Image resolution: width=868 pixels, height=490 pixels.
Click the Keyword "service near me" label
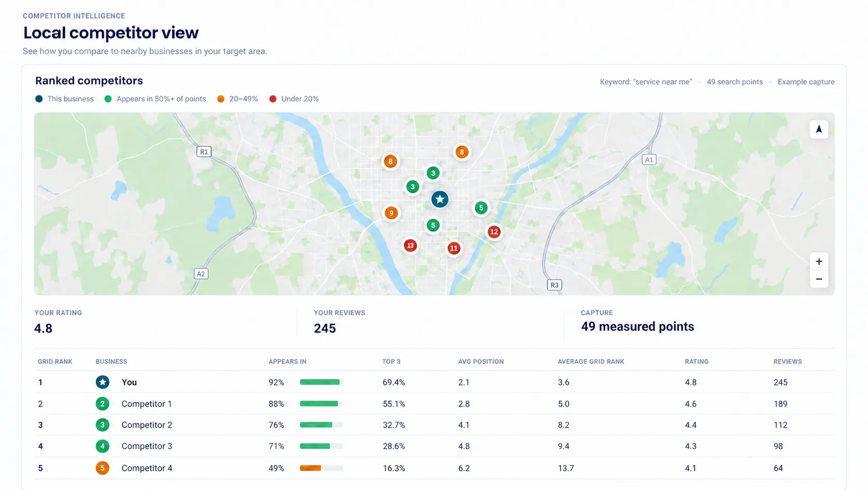tap(646, 82)
